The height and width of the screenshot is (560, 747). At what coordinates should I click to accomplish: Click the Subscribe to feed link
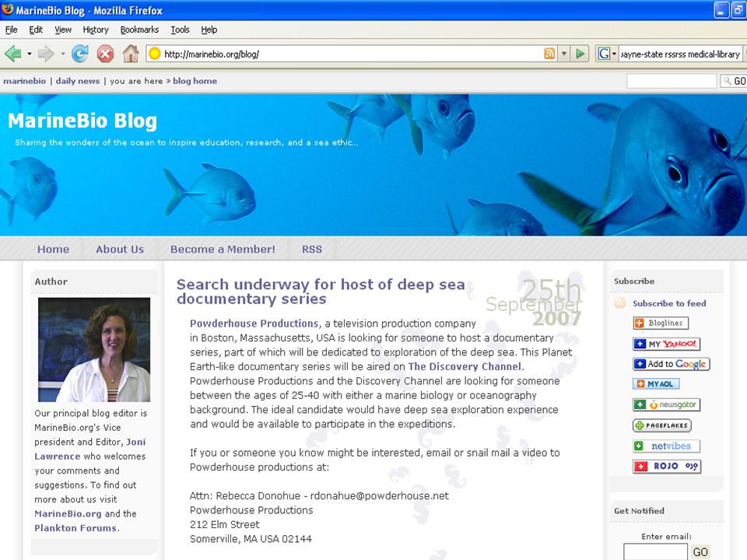coord(669,303)
